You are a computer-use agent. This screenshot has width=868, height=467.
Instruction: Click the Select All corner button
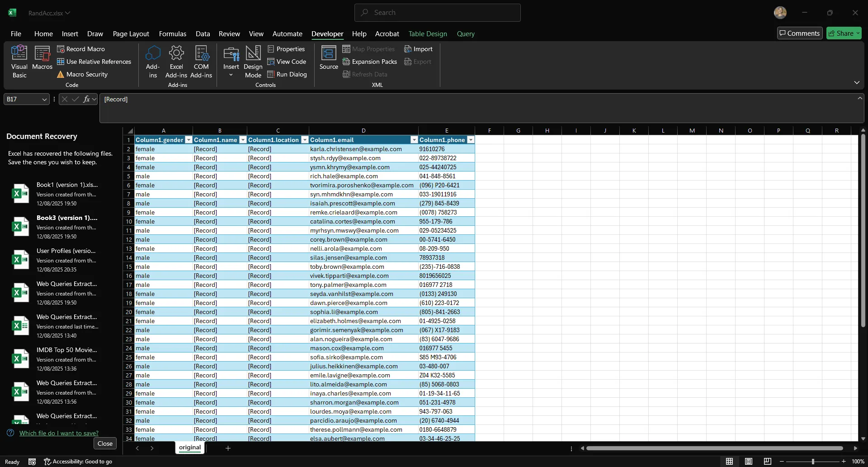[x=129, y=130]
